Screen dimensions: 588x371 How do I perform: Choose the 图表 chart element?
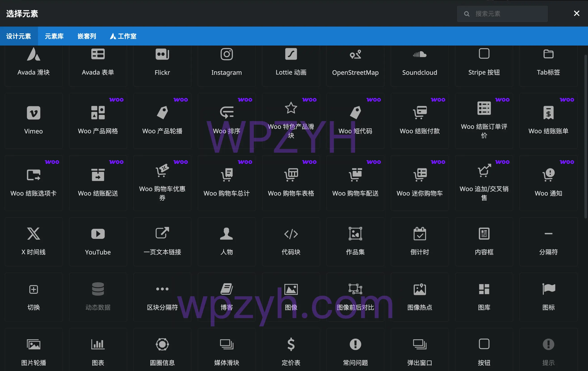(98, 350)
